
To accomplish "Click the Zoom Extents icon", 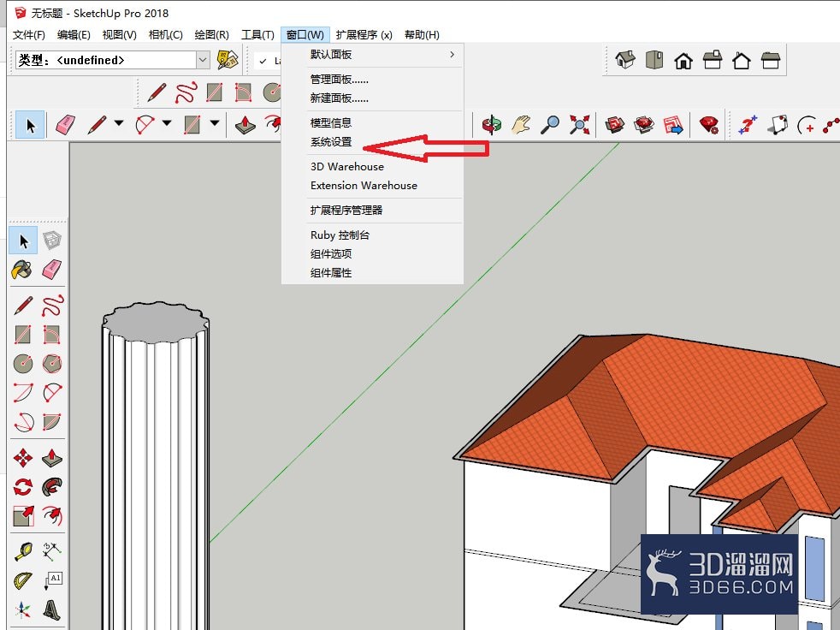I will (579, 124).
